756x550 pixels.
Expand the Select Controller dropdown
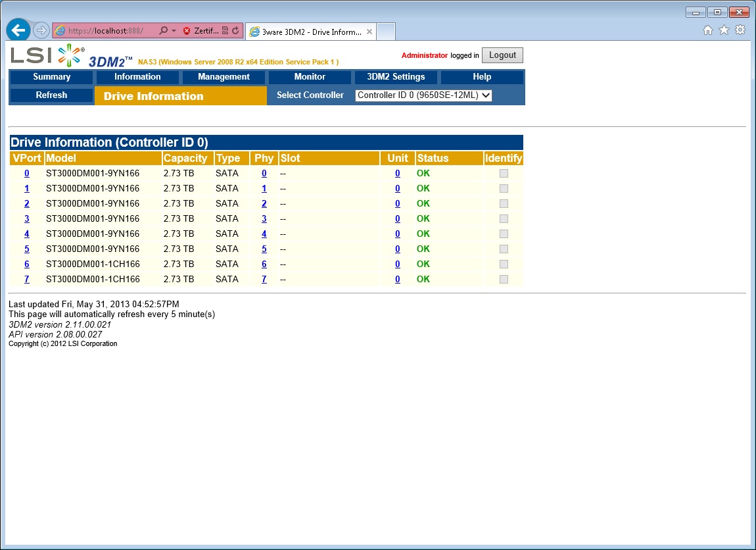click(423, 95)
